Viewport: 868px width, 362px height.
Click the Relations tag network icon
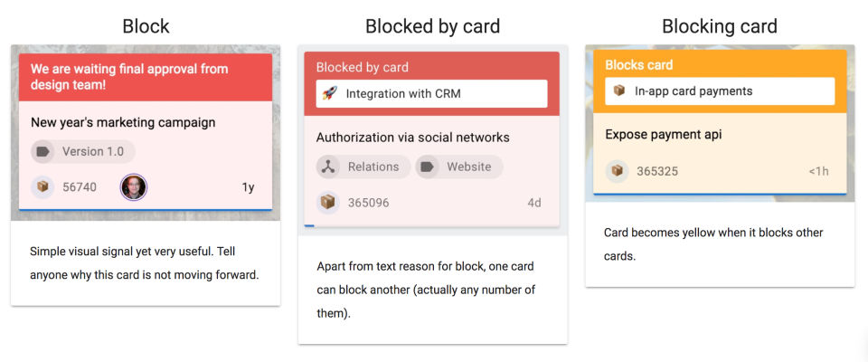pyautogui.click(x=329, y=167)
